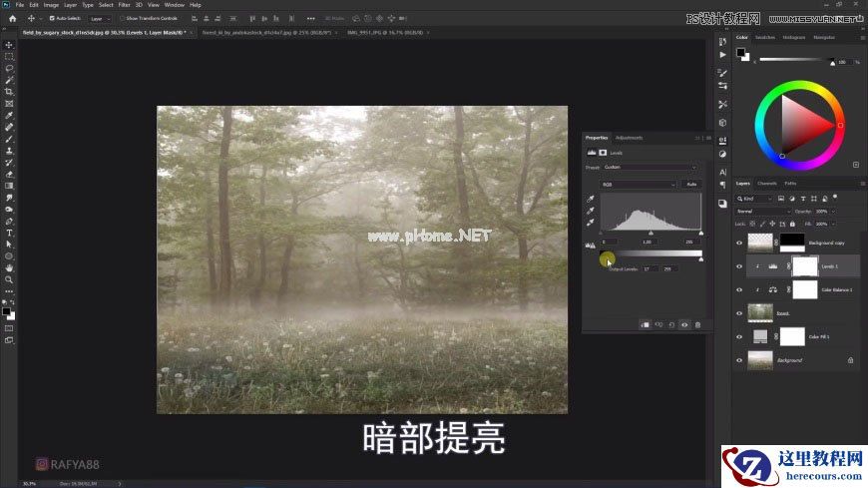Viewport: 868px width, 488px height.
Task: Select the History Brush tool
Action: tap(9, 163)
